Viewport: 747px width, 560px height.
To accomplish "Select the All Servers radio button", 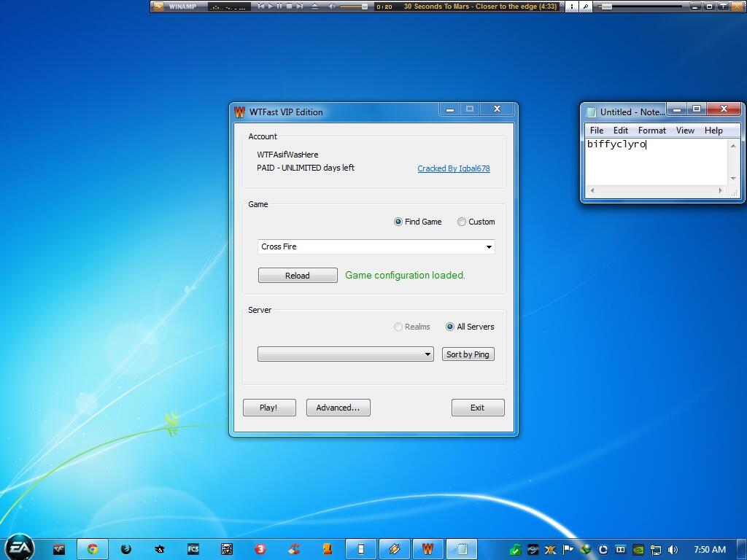I will point(449,327).
